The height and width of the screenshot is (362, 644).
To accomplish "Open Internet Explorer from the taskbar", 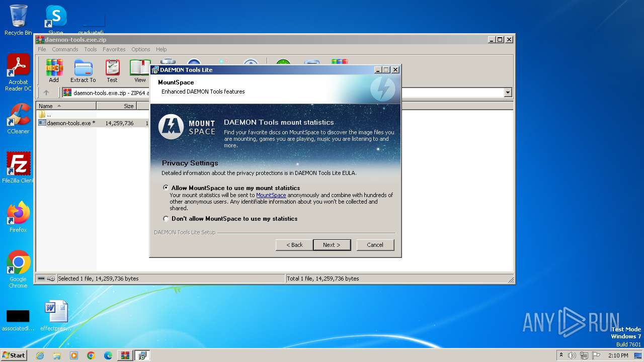I will pyautogui.click(x=40, y=355).
